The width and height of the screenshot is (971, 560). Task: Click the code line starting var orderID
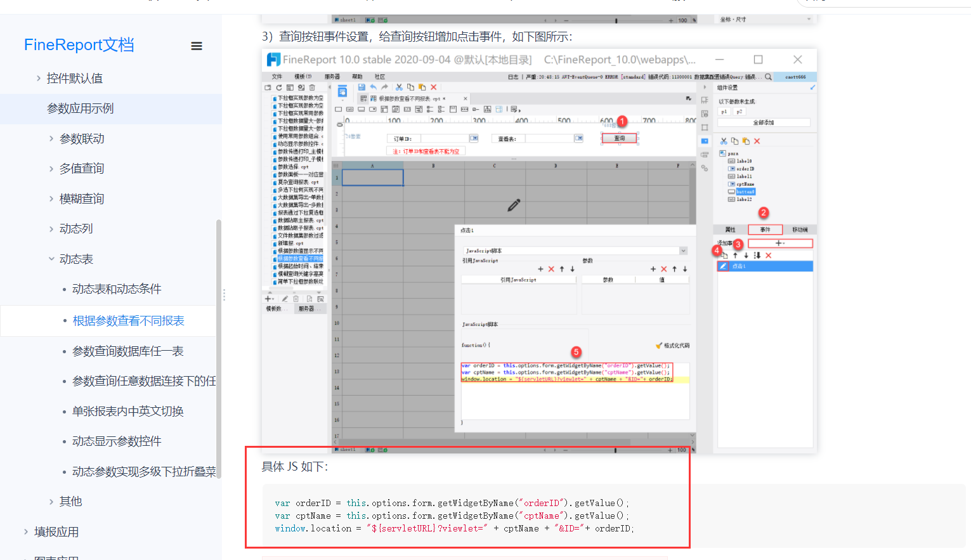coord(452,503)
